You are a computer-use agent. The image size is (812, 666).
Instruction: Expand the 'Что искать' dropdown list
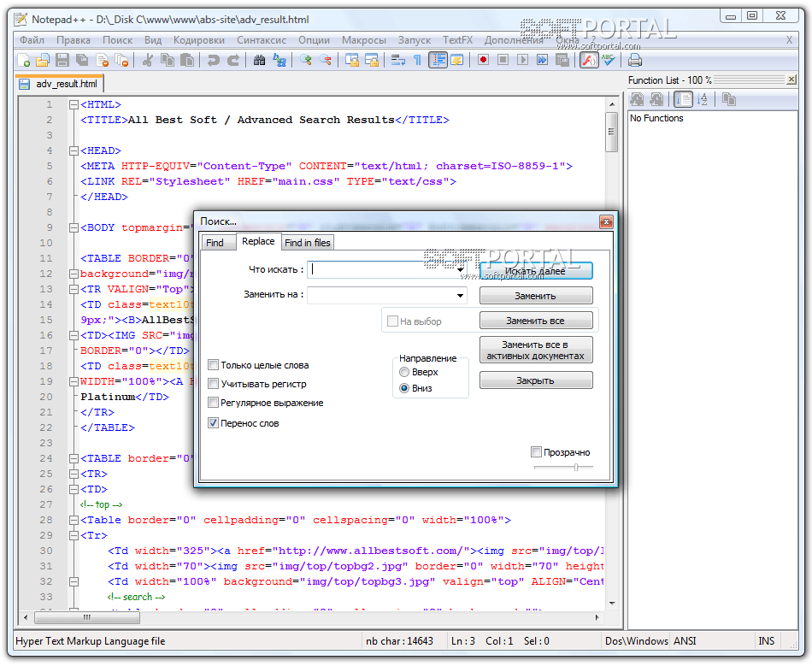[461, 269]
